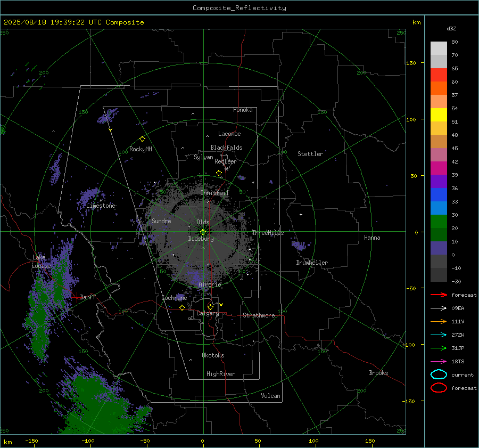Screen dimensions: 479x448
Task: Click the cyan current ellipse legend icon
Action: (439, 374)
